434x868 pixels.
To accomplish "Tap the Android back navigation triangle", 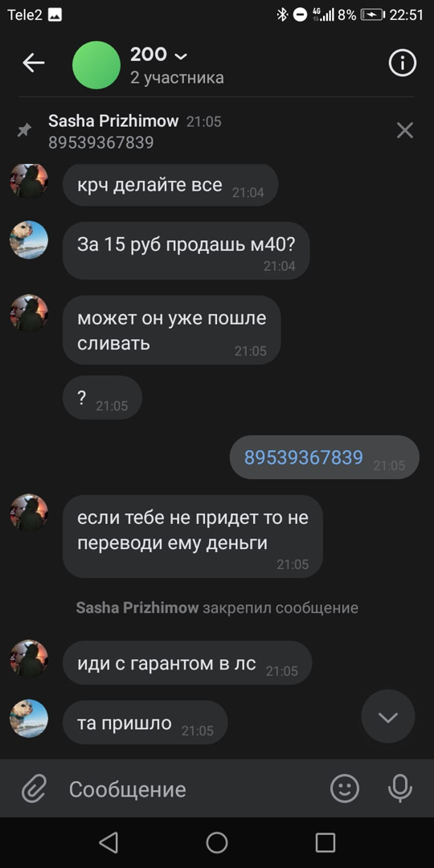I will [x=108, y=842].
